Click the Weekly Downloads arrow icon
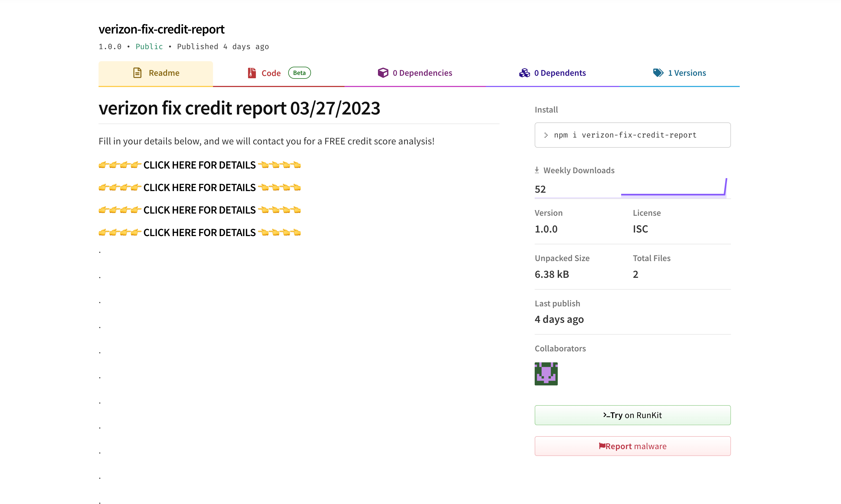 pos(537,170)
